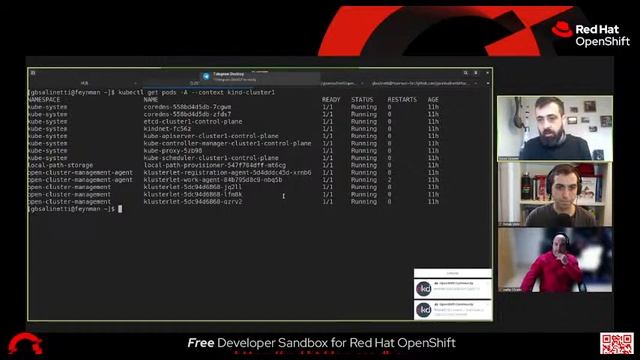Click the Red Hat OpenShift logo

pos(591,35)
